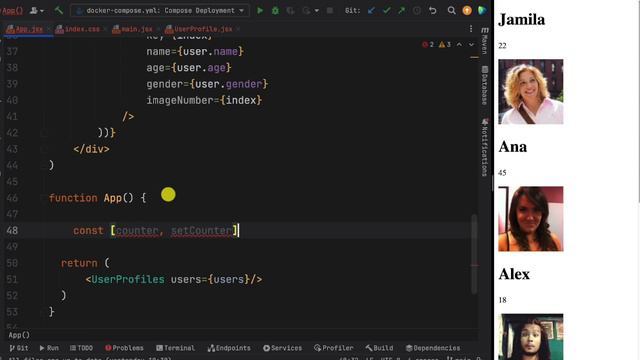This screenshot has height=360, width=640.
Task: Expand the profiler run options arrow
Action: (316, 11)
